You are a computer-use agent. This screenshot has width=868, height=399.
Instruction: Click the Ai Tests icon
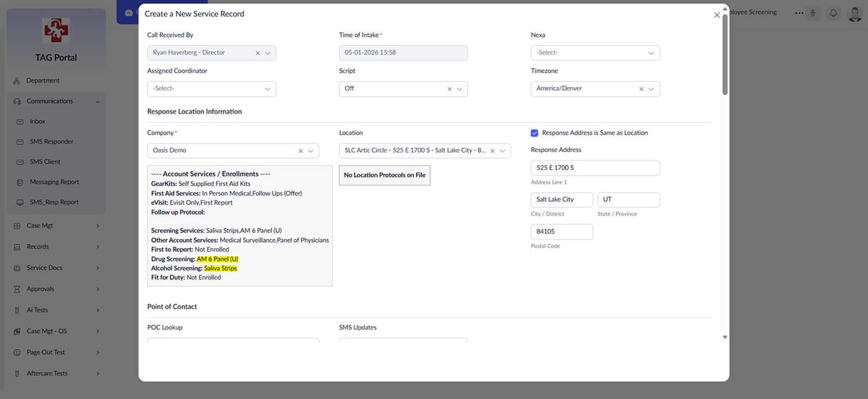(17, 311)
